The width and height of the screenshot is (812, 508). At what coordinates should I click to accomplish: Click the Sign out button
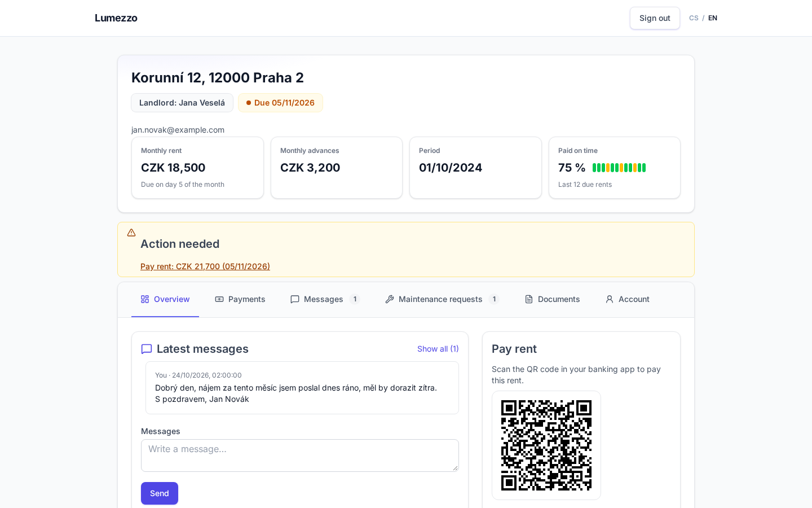(655, 18)
